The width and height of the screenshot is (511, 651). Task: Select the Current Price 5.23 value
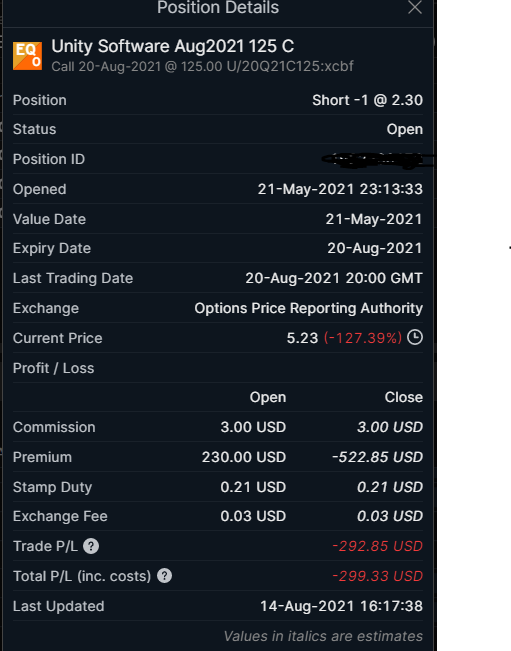click(302, 338)
